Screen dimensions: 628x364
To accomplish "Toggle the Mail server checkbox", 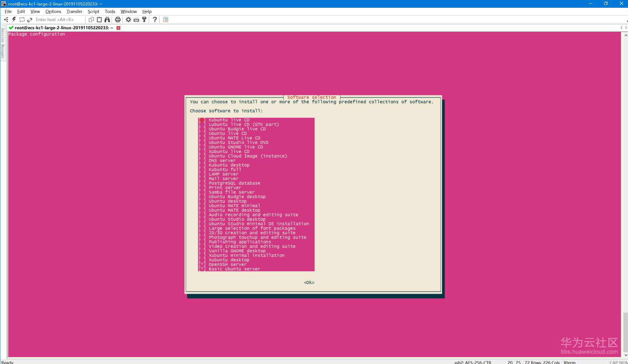I will 202,179.
